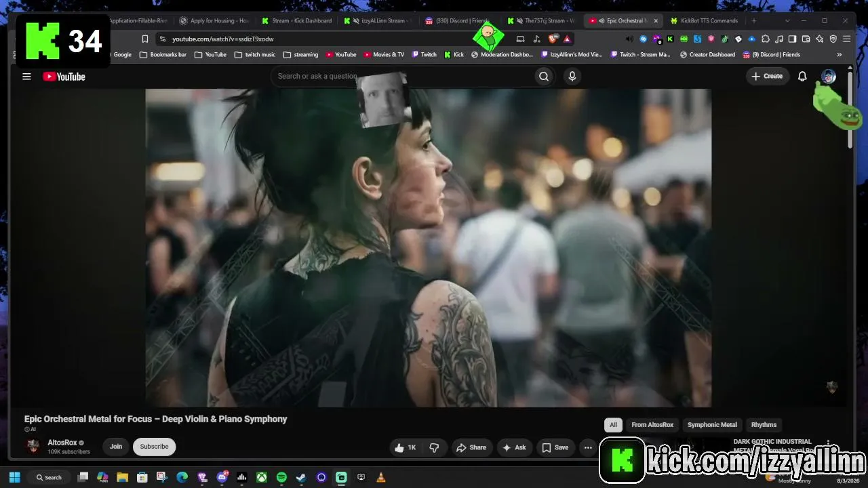The image size is (868, 488).
Task: Click the Create button on YouTube
Action: (767, 77)
